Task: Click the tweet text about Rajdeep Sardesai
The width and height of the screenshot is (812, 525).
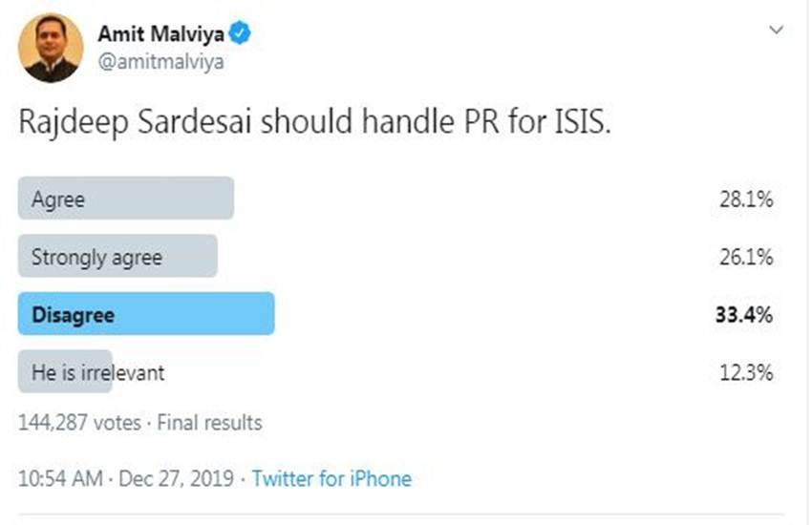Action: (x=315, y=123)
